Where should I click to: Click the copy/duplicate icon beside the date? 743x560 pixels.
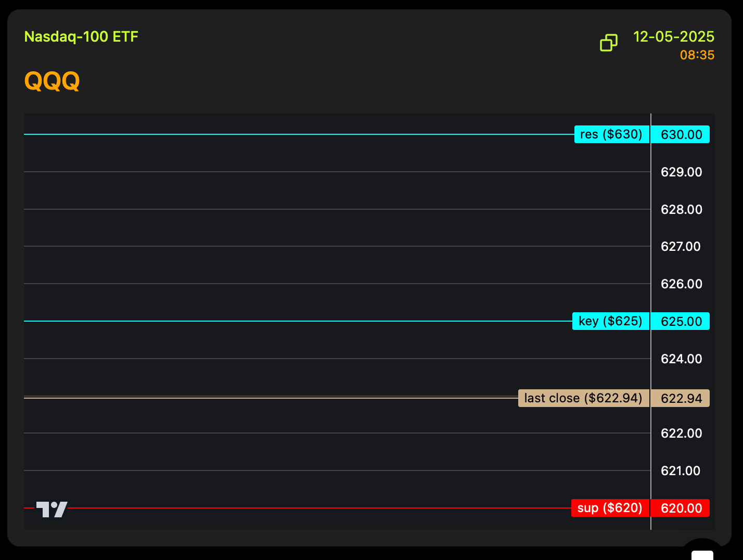click(608, 43)
